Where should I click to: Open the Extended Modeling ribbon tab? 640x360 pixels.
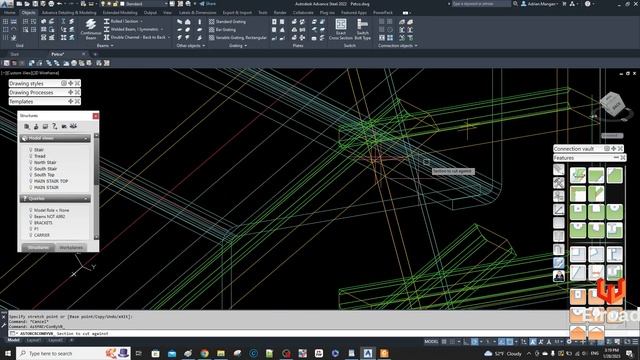(120, 13)
